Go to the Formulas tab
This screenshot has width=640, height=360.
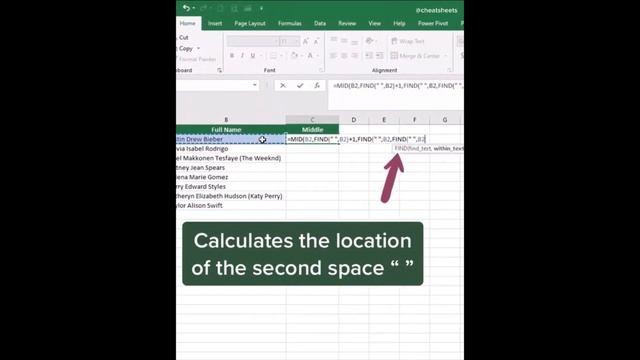(289, 23)
